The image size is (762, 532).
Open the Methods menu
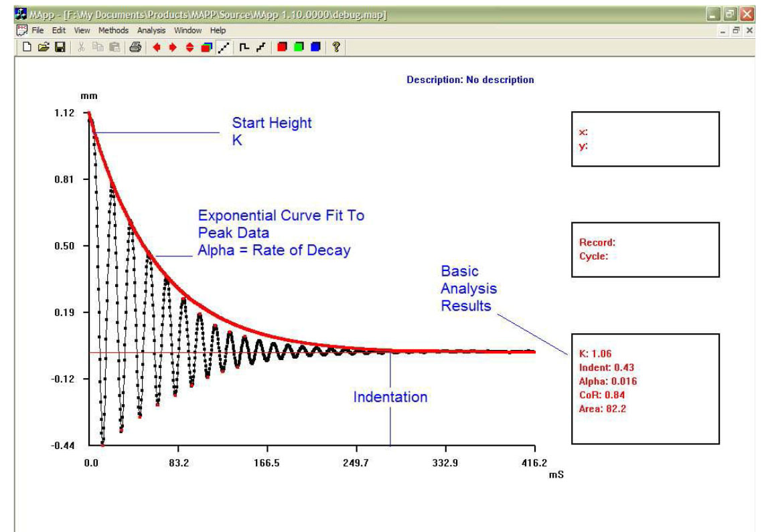click(113, 30)
